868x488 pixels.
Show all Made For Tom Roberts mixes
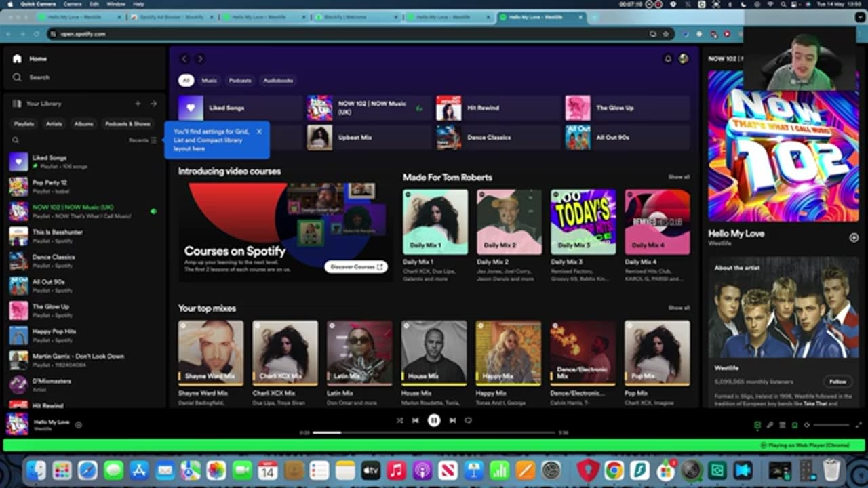pos(679,177)
